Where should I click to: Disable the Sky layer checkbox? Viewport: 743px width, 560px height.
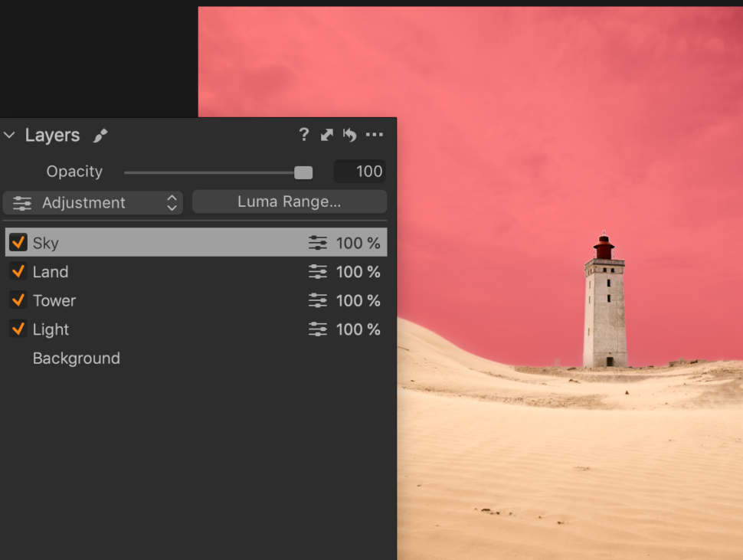point(19,242)
